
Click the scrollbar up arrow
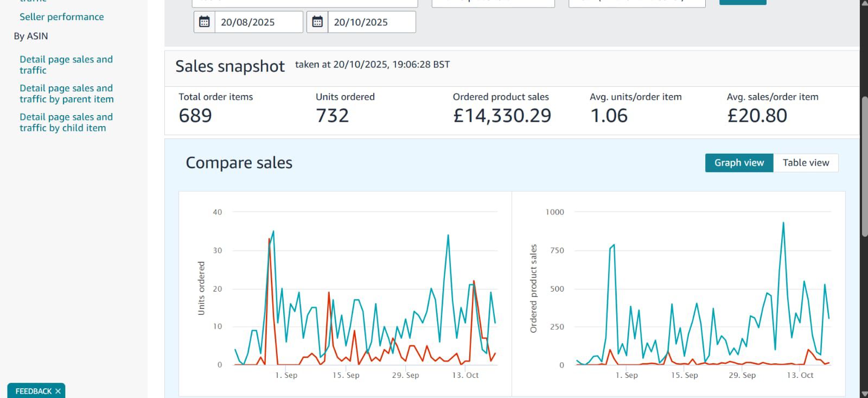point(864,4)
